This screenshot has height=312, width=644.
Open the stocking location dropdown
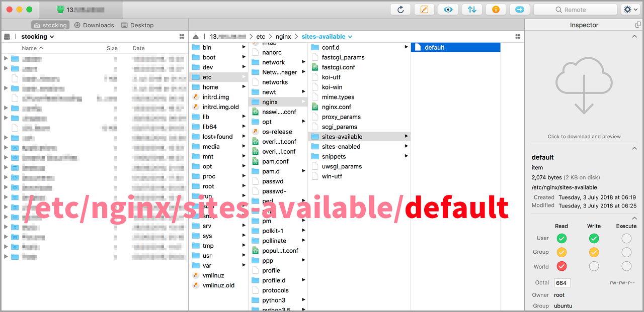38,37
